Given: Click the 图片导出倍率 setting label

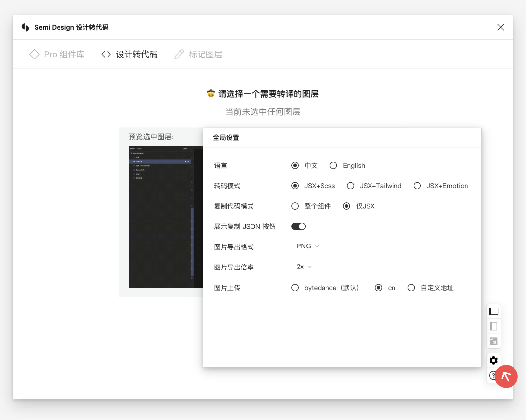Looking at the screenshot, I should click(234, 267).
